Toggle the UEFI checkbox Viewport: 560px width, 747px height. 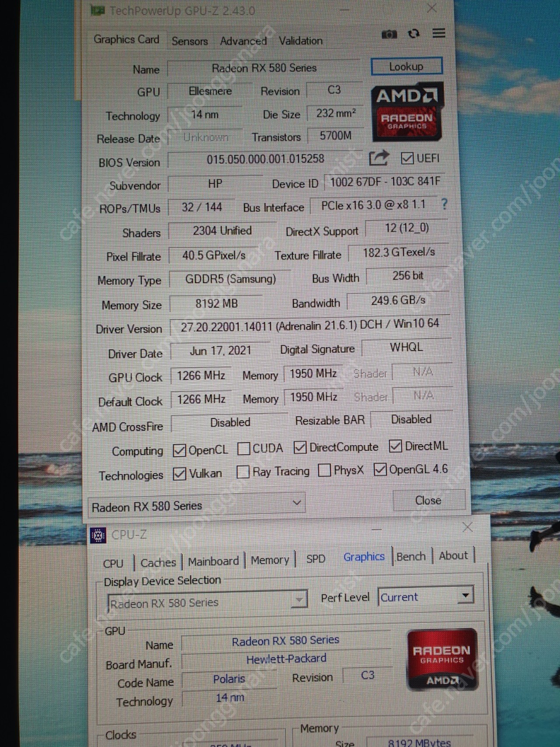[x=407, y=158]
